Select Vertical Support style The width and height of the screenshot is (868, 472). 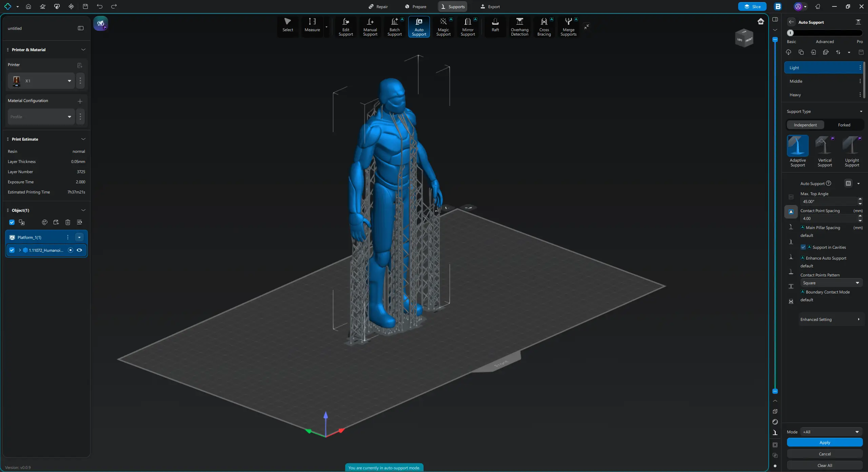click(x=825, y=151)
